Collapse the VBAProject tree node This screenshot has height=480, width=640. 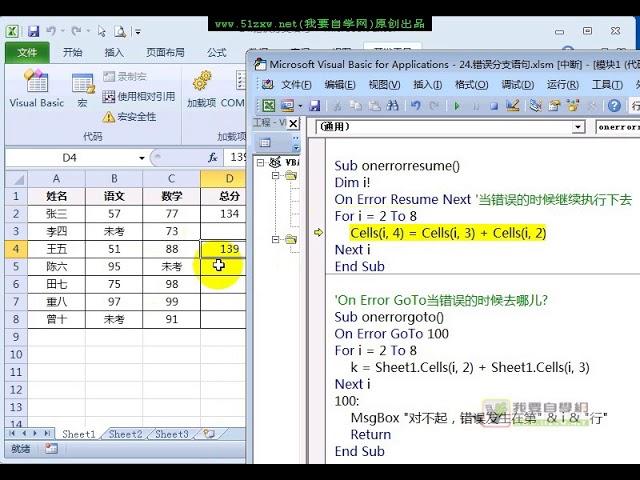pyautogui.click(x=261, y=161)
